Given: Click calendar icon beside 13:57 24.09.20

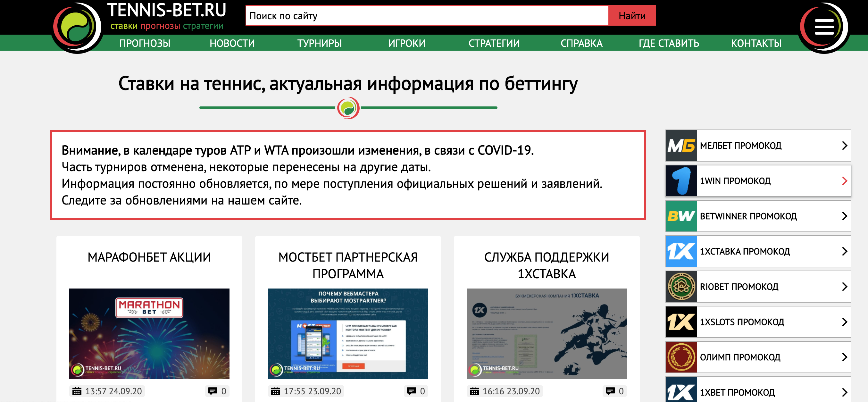Looking at the screenshot, I should (x=77, y=391).
